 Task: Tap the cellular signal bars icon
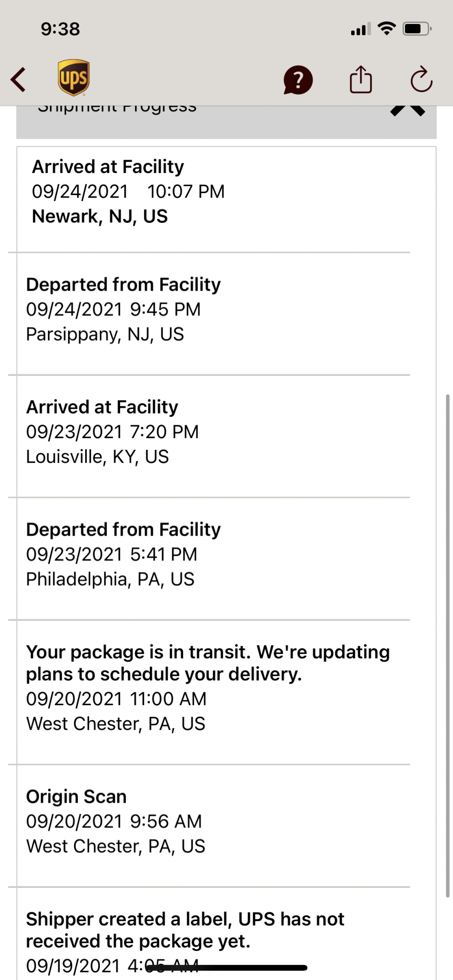(360, 30)
